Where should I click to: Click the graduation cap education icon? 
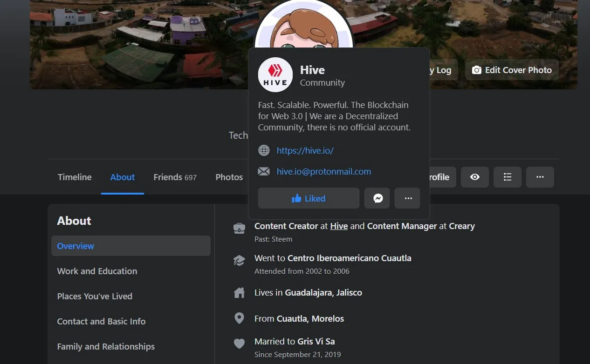[x=239, y=260]
